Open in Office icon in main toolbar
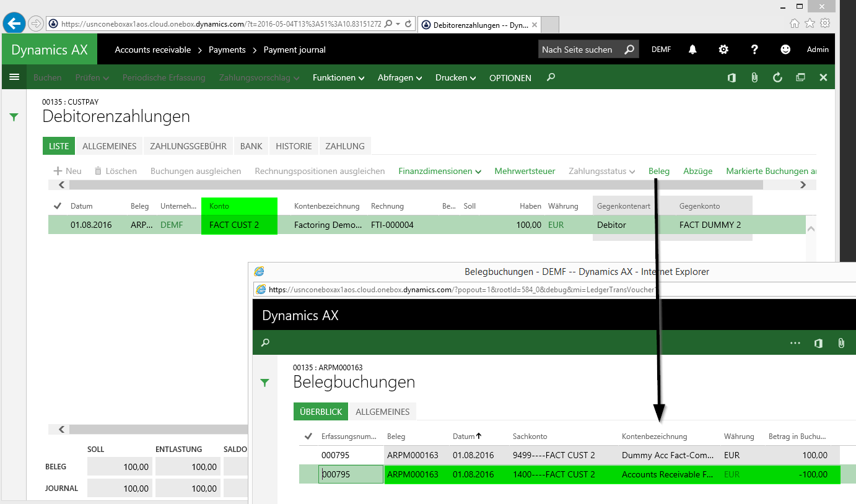Screen dimensions: 856x504 tap(732, 77)
